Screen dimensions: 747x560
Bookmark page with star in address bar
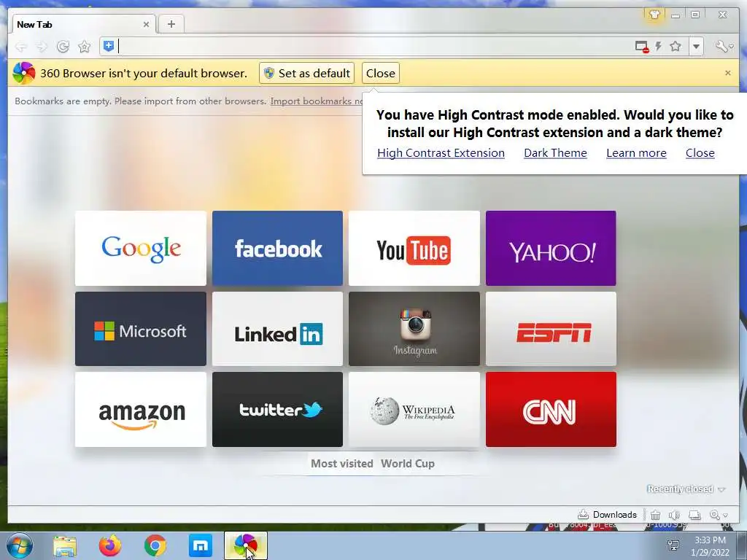point(676,46)
